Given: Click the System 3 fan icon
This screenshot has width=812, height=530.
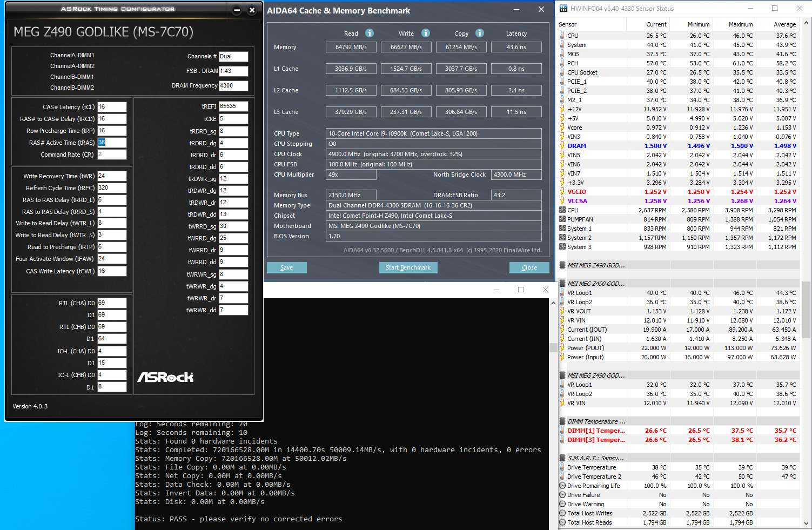Looking at the screenshot, I should 562,247.
